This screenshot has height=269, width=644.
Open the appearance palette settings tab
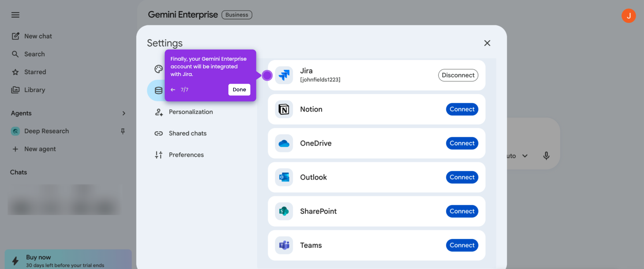(x=158, y=69)
